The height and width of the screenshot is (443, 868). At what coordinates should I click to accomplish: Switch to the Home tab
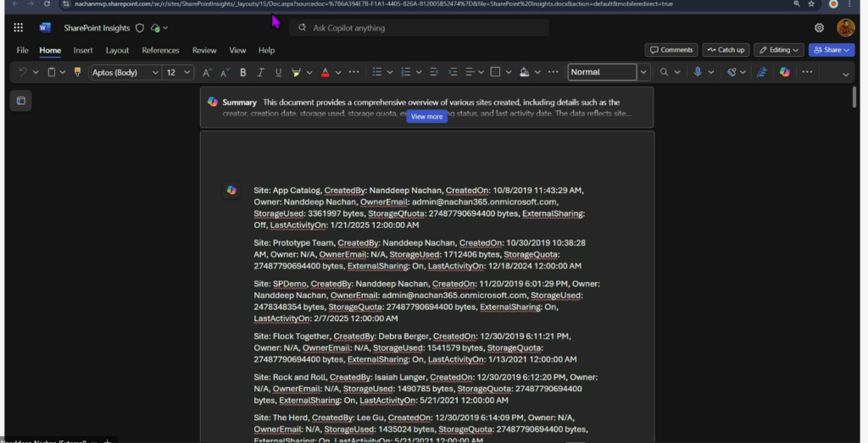click(x=50, y=50)
